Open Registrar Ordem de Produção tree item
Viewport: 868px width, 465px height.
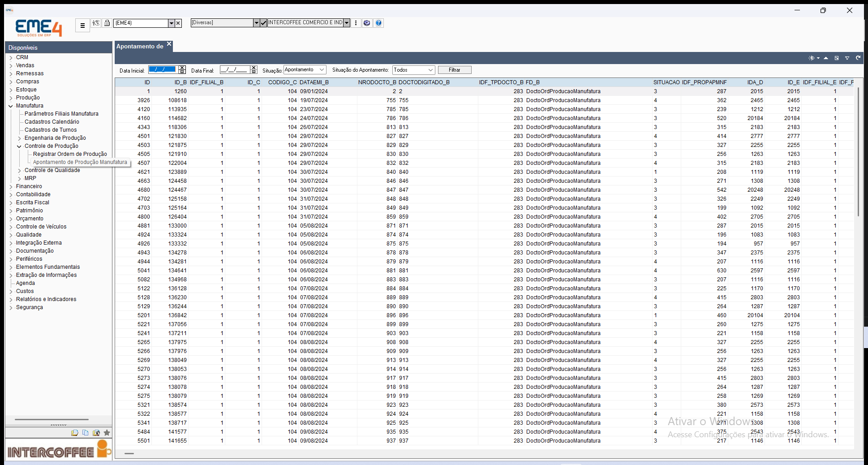coord(70,154)
